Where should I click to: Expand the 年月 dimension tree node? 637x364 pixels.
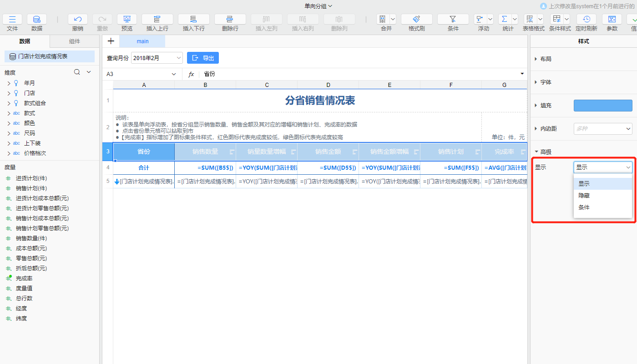tap(9, 83)
